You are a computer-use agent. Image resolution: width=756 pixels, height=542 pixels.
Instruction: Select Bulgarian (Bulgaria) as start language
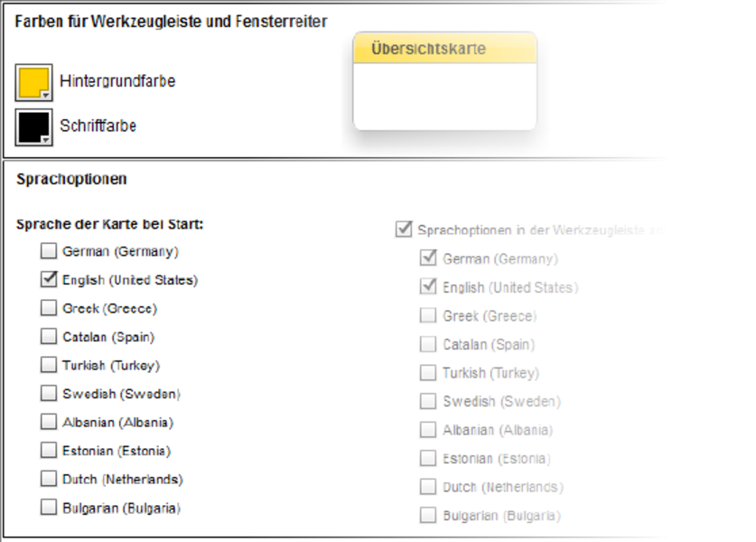click(x=49, y=508)
